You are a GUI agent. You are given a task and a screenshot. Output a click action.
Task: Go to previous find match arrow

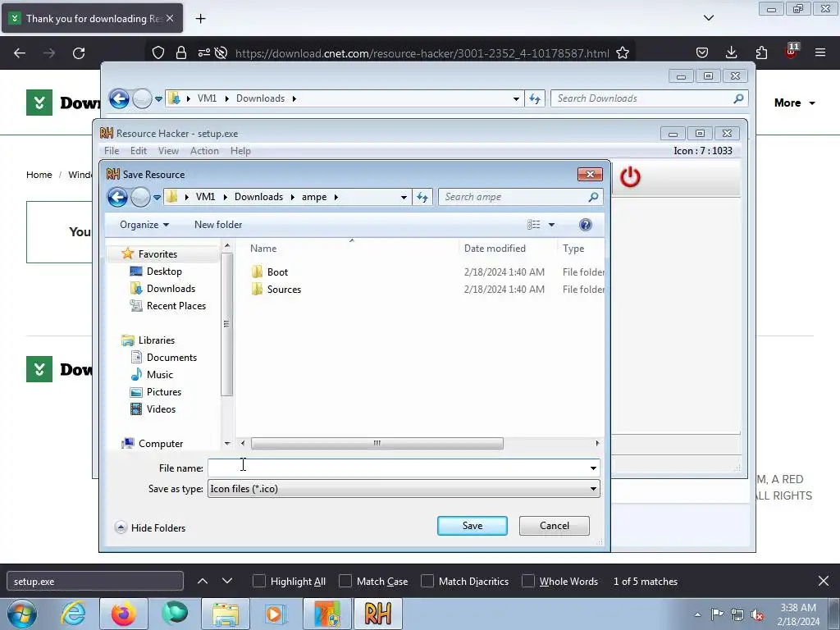click(x=203, y=581)
